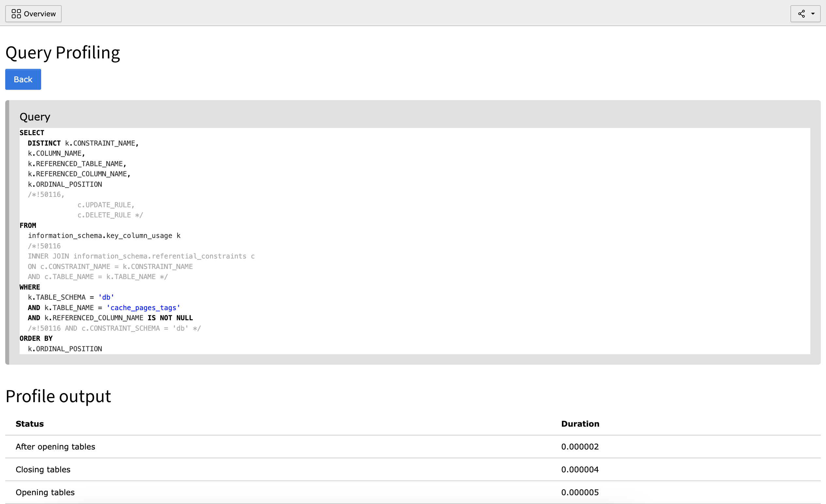The height and width of the screenshot is (504, 826).
Task: Select the highlighted 'db' value in the WHERE clause
Action: [106, 297]
